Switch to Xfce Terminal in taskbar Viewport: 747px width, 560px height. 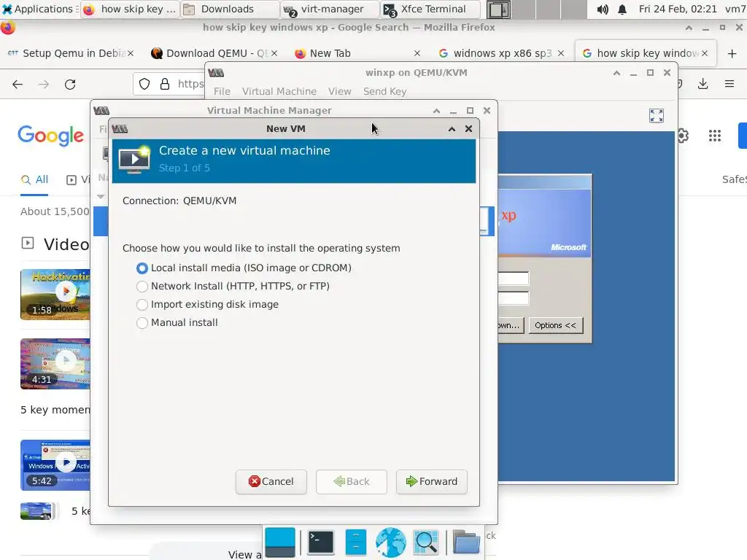coord(429,9)
